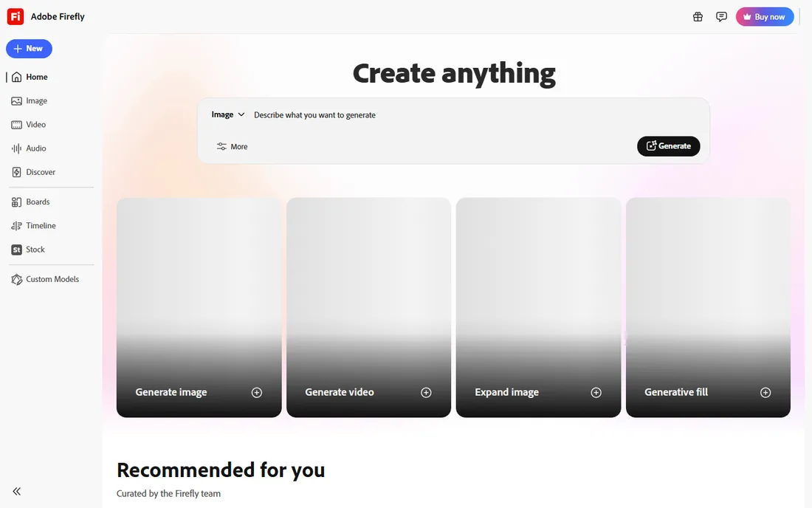Screen dimensions: 812x508
Task: Click the 'Recommended for you' heading
Action: point(221,470)
